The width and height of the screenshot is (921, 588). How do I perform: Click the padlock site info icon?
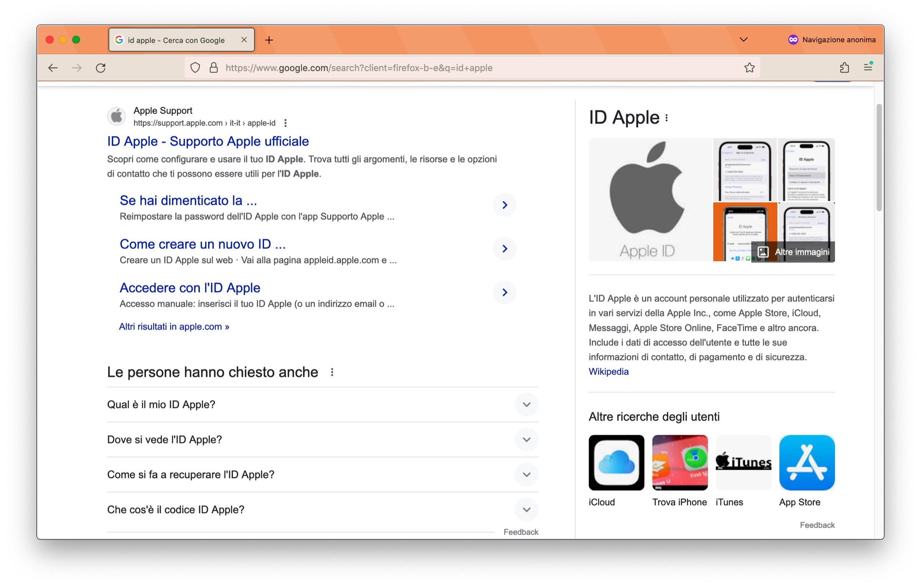tap(214, 68)
